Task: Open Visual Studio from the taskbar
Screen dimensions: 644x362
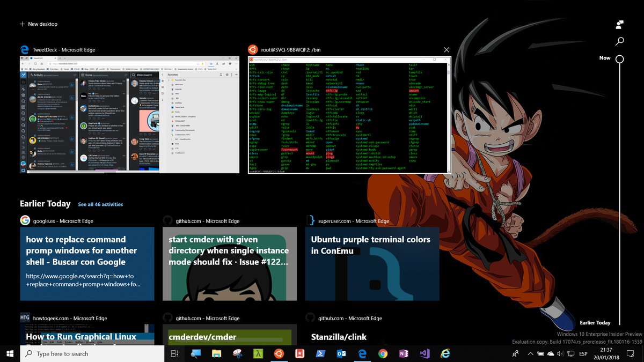Action: 425,353
